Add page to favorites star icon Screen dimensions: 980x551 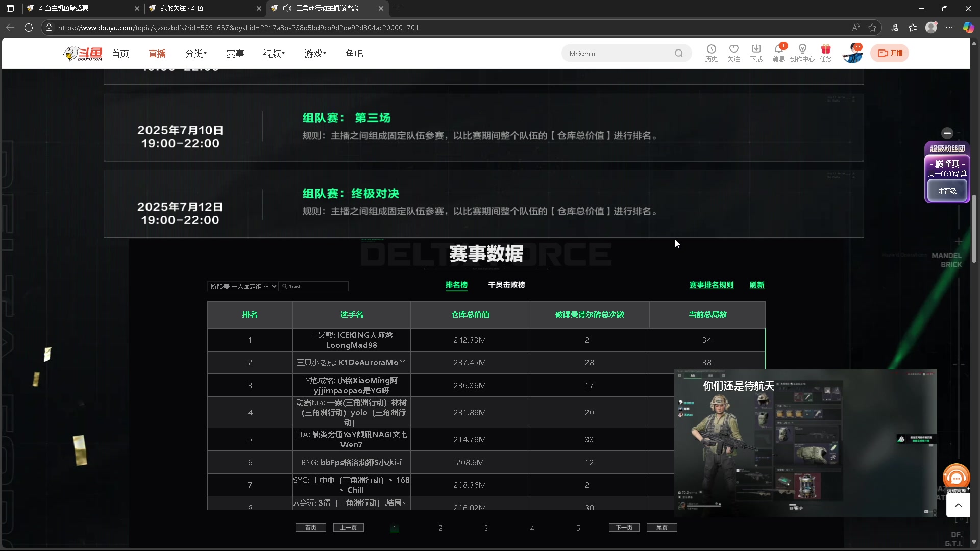pyautogui.click(x=872, y=28)
